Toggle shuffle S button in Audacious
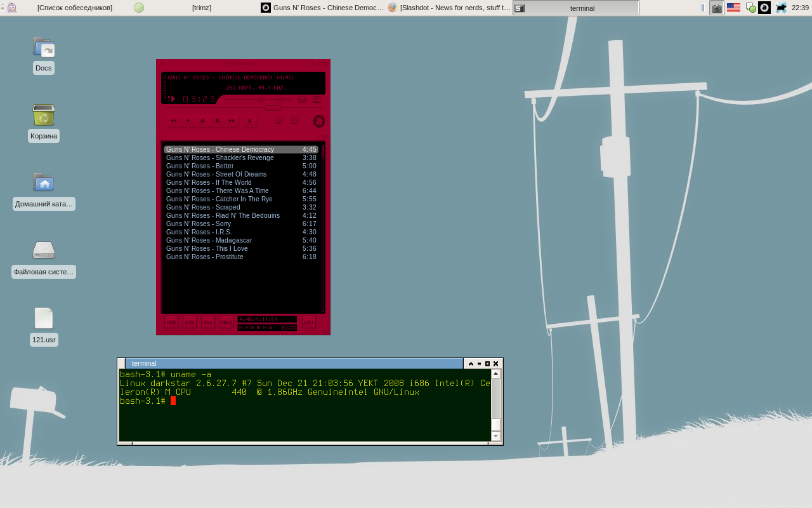The width and height of the screenshot is (812, 508). pos(278,121)
